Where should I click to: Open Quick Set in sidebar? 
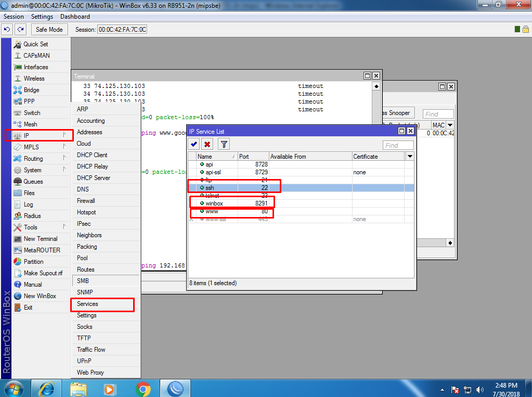click(41, 44)
